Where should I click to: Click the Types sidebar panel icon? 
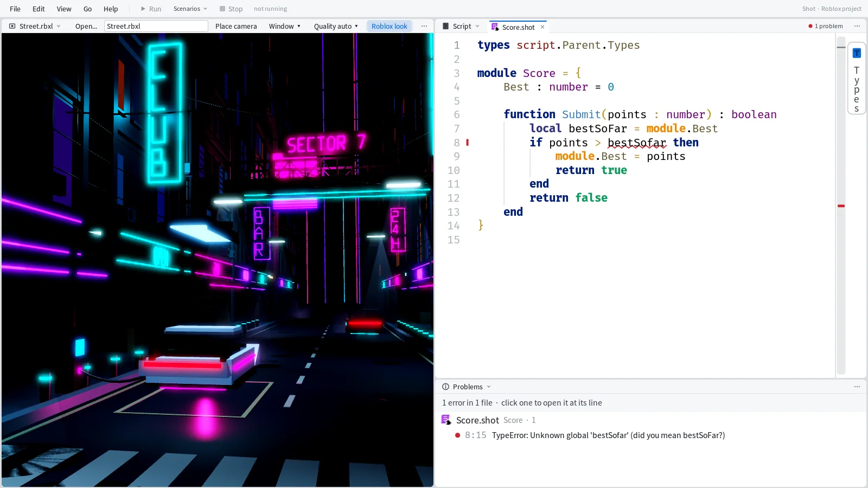click(x=857, y=53)
